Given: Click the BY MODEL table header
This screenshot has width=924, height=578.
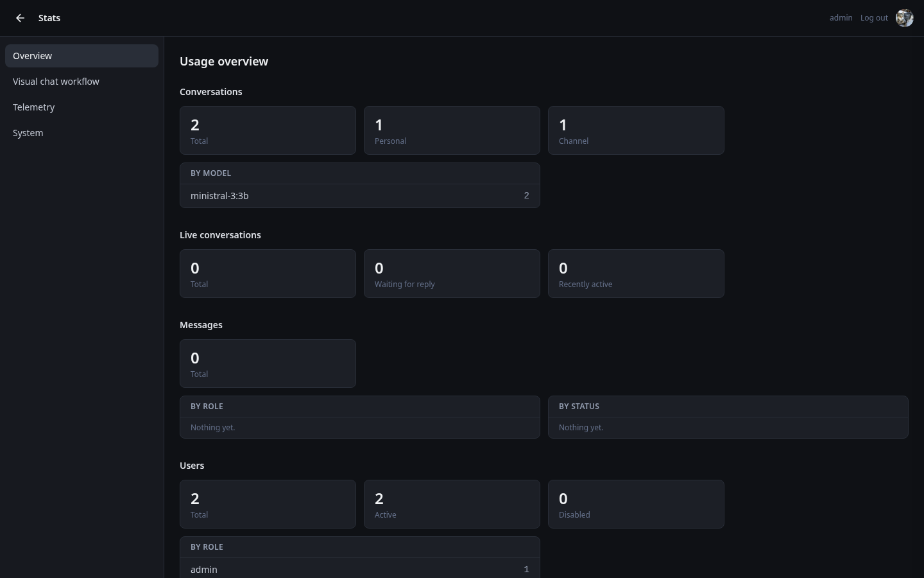Looking at the screenshot, I should [x=360, y=173].
